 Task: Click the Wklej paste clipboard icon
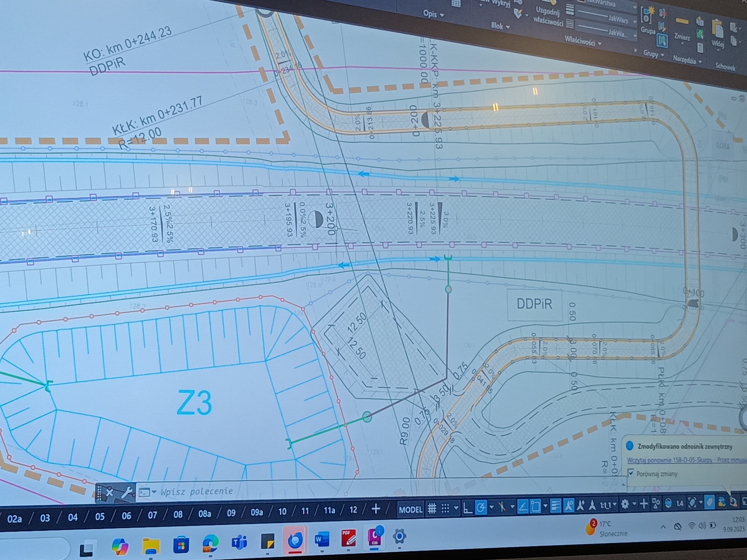coord(717,29)
